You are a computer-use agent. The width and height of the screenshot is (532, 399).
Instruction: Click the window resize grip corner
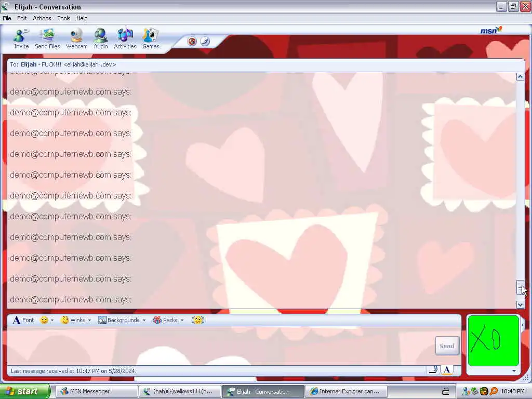(526, 377)
